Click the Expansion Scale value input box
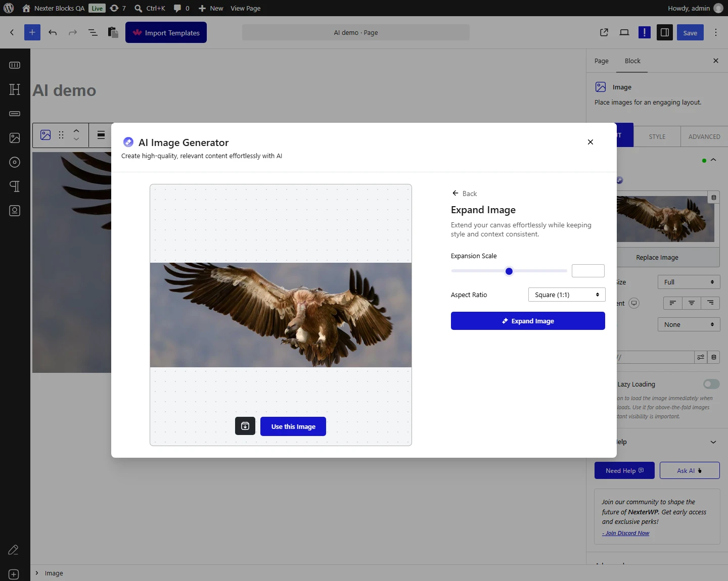Viewport: 728px width, 581px height. coord(588,271)
